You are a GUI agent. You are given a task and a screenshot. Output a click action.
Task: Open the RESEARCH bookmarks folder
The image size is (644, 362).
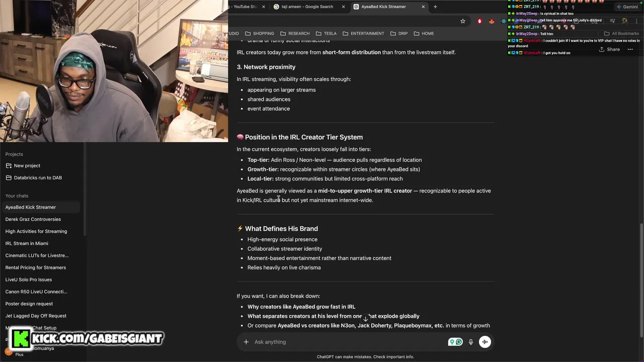295,34
